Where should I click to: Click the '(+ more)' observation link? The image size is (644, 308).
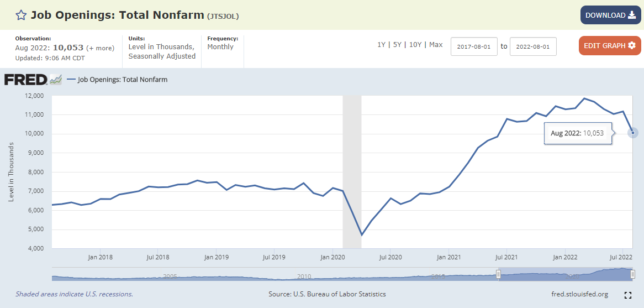pyautogui.click(x=100, y=48)
